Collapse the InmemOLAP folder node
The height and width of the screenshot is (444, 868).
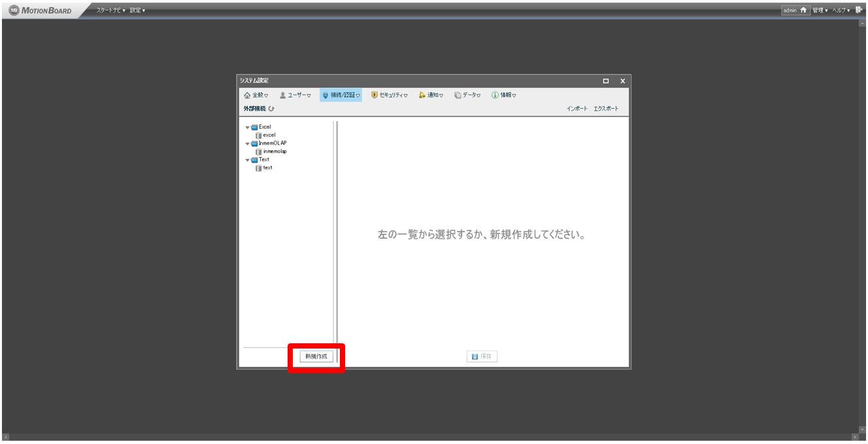[x=248, y=143]
